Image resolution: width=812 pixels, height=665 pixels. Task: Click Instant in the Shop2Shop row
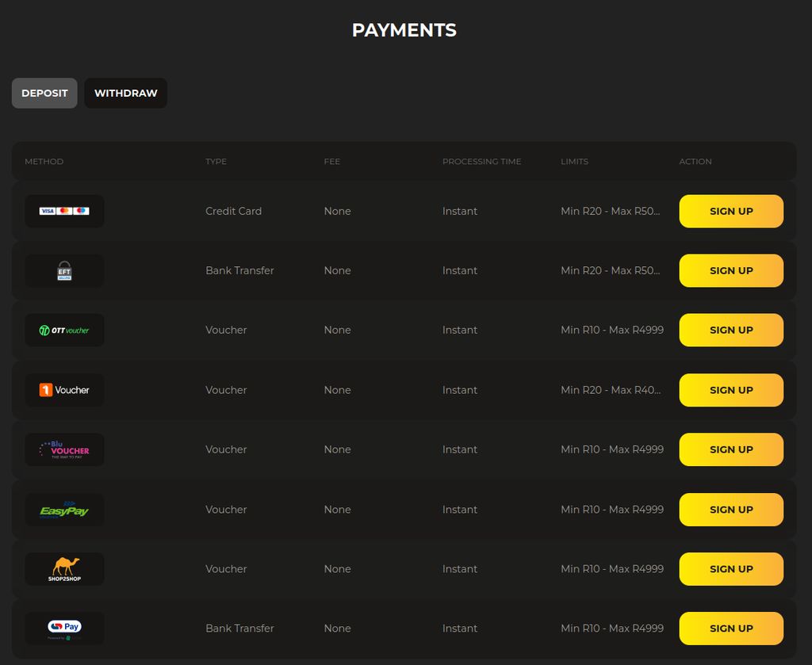coord(460,569)
